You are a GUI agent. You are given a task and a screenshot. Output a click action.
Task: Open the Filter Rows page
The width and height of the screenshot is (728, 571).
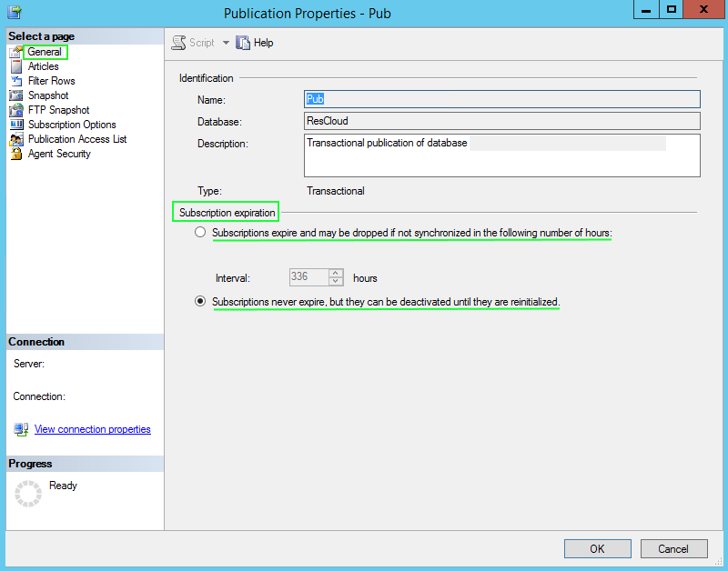[x=52, y=81]
